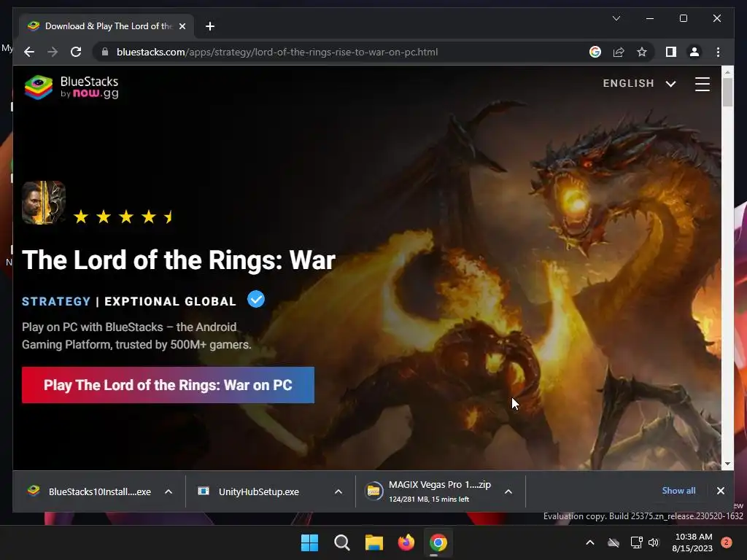Viewport: 747px width, 560px height.
Task: Open BlueStacks10Install exe download
Action: pos(90,491)
